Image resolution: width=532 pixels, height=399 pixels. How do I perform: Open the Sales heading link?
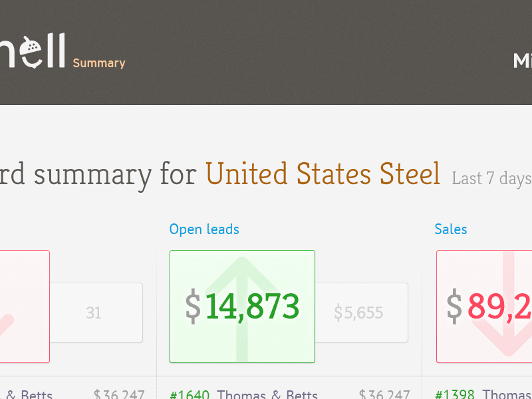(451, 229)
